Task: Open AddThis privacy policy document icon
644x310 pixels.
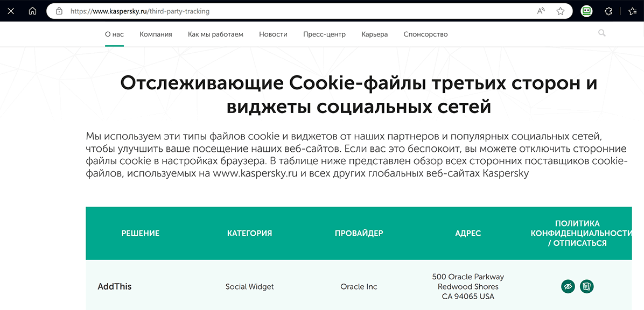Action: coord(587,286)
